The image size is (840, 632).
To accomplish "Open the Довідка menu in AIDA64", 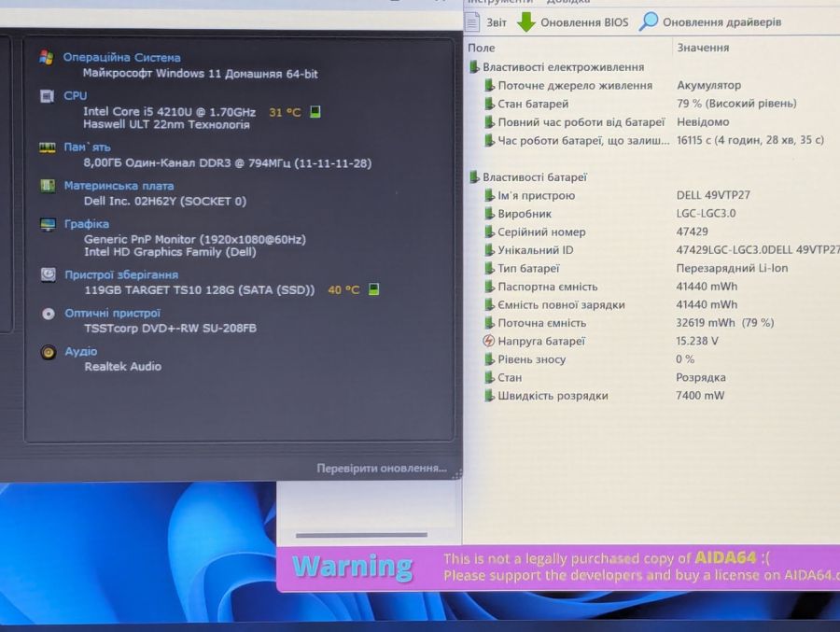I will [x=567, y=2].
